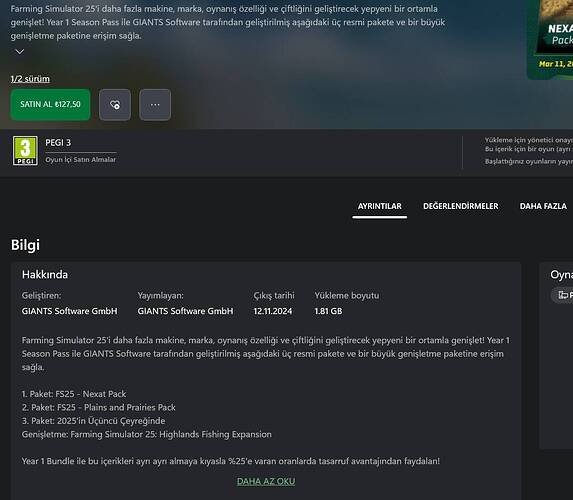Image resolution: width=573 pixels, height=500 pixels.
Task: Open the three-dots more options button
Action: coord(155,105)
